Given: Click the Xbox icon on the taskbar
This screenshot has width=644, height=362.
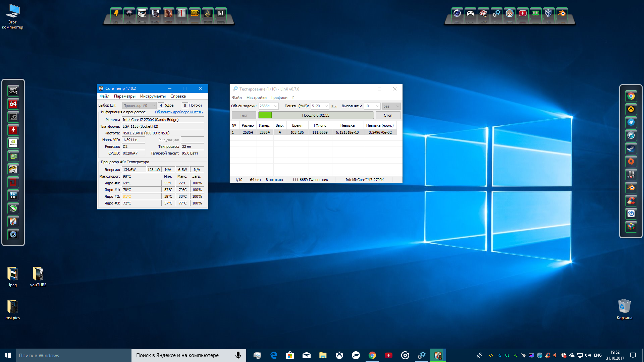Looking at the screenshot, I should (339, 355).
